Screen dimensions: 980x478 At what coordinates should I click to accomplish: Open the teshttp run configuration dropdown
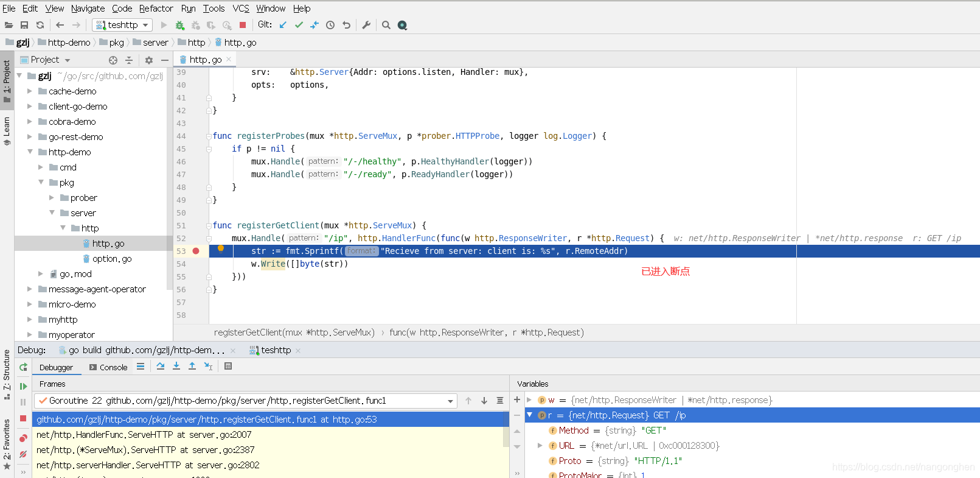tap(122, 25)
